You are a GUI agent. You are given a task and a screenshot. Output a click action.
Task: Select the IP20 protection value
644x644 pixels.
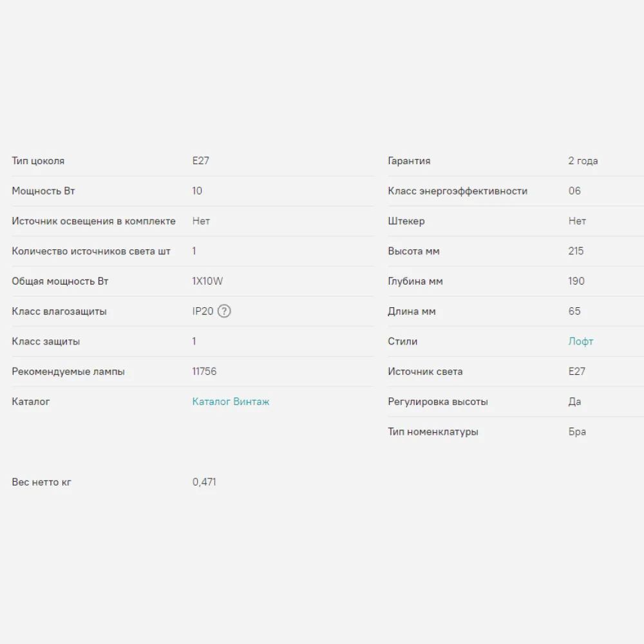coord(202,311)
